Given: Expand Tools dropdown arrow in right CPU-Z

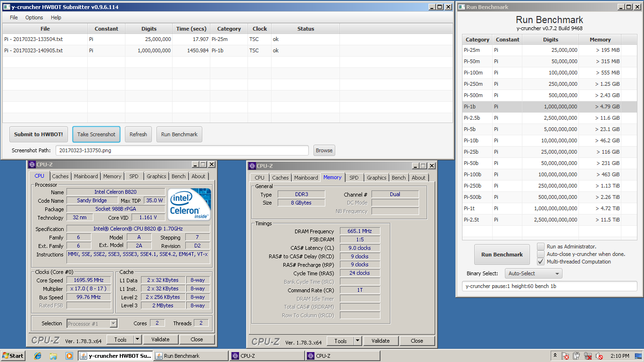Looking at the screenshot, I should click(357, 341).
